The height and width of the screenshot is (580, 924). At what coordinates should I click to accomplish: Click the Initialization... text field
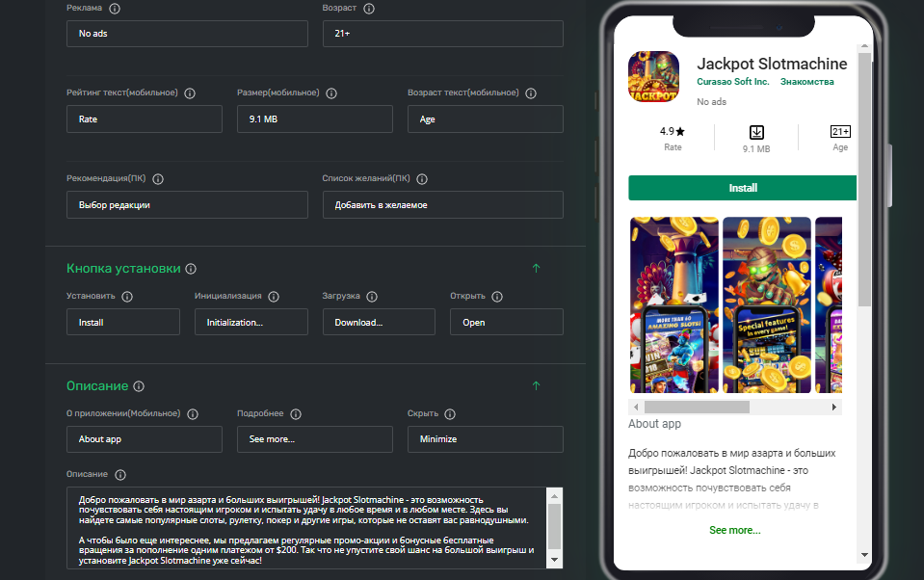251,322
